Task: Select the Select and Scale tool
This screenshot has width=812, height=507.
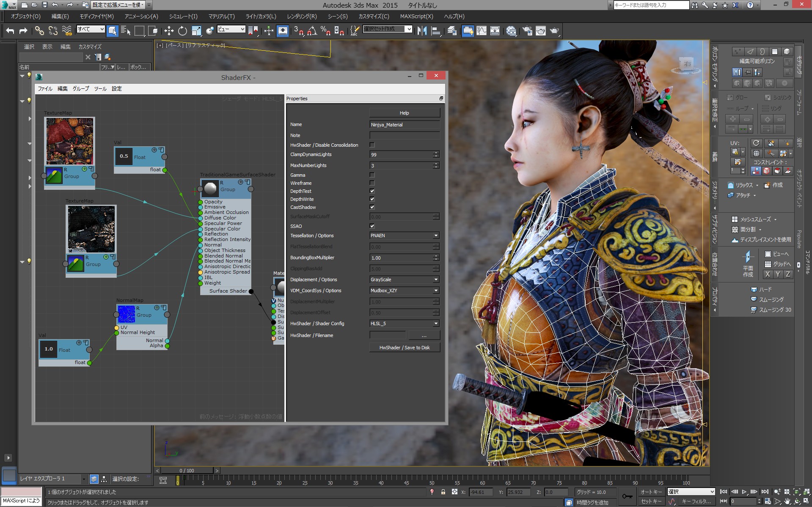Action: (196, 30)
